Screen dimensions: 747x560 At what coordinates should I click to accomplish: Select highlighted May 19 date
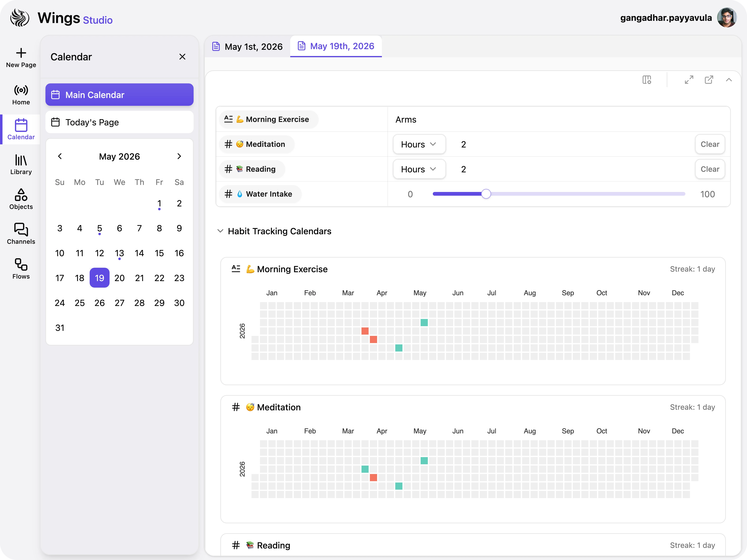coord(100,278)
